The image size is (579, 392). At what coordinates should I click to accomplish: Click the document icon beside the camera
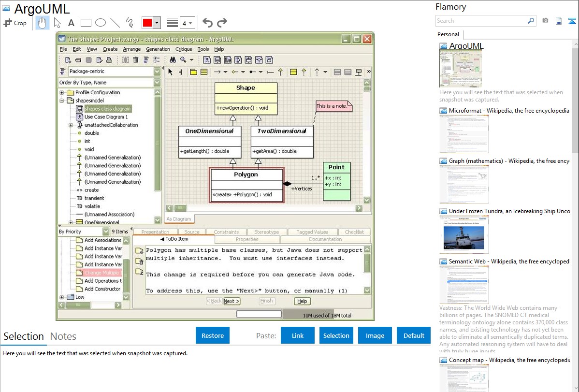click(x=559, y=21)
